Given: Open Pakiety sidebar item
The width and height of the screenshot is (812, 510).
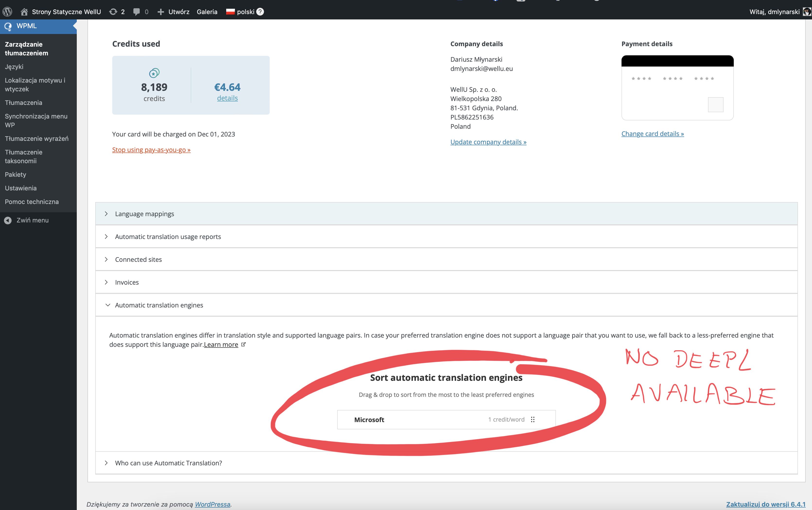Looking at the screenshot, I should click(x=16, y=175).
